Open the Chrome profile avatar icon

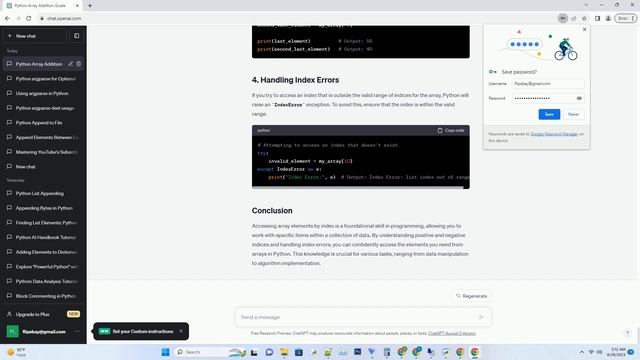pyautogui.click(x=608, y=18)
